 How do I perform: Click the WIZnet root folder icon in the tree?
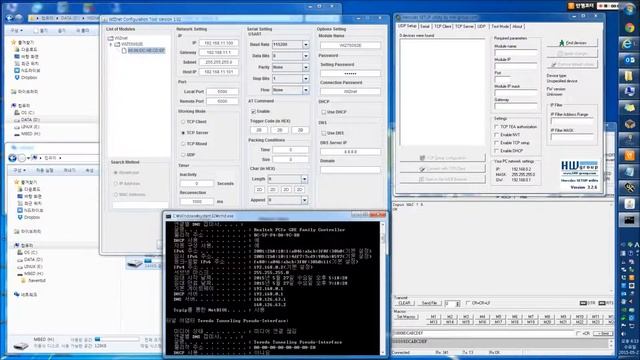tap(111, 38)
